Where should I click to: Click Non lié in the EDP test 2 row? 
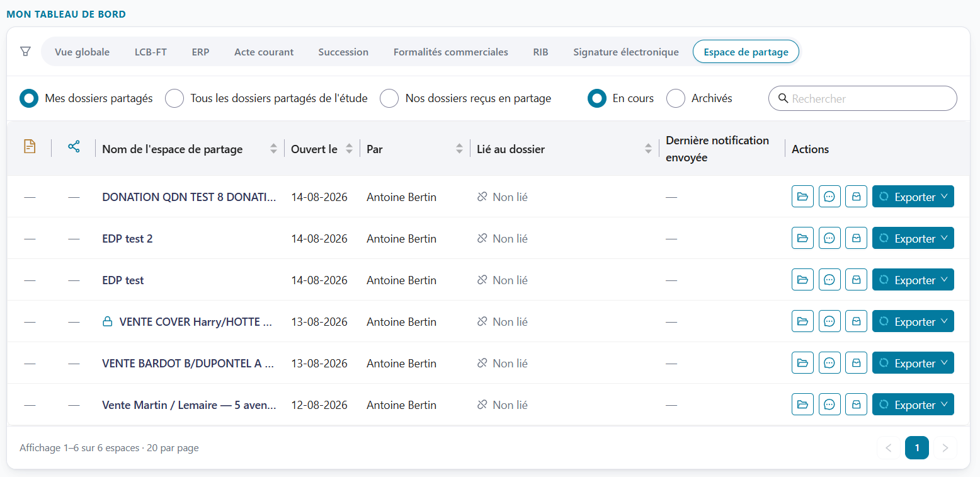click(x=502, y=239)
